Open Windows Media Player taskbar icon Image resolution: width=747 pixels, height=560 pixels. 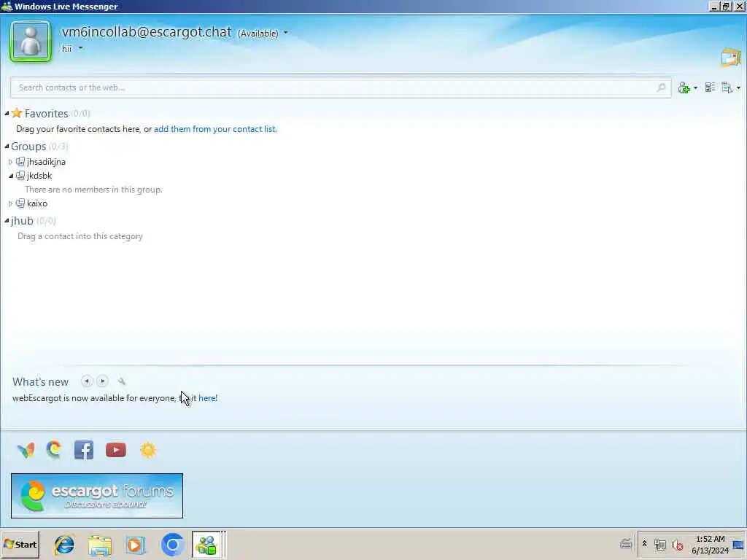[135, 545]
